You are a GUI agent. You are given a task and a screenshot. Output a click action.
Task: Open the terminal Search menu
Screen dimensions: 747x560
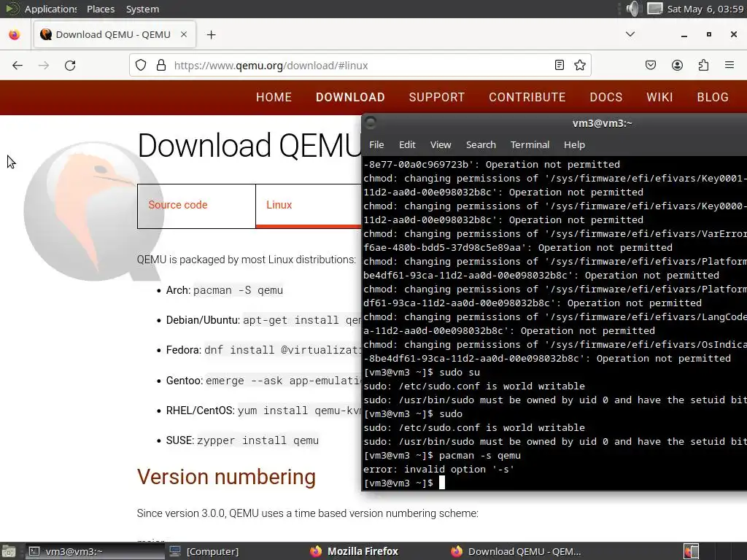[x=481, y=145]
